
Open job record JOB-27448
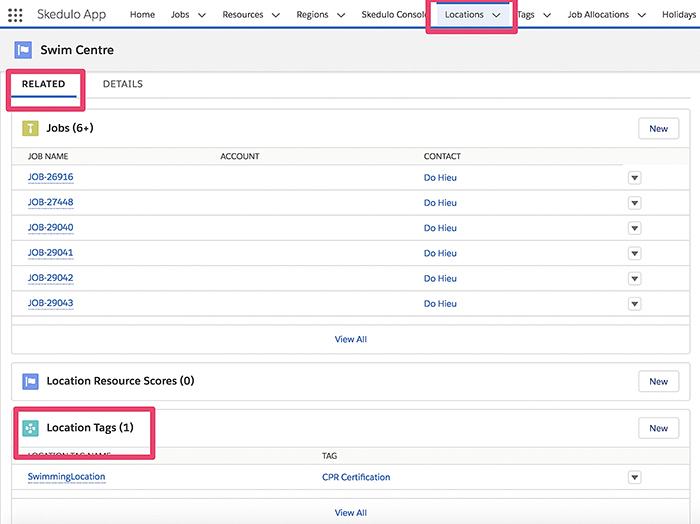coord(50,203)
